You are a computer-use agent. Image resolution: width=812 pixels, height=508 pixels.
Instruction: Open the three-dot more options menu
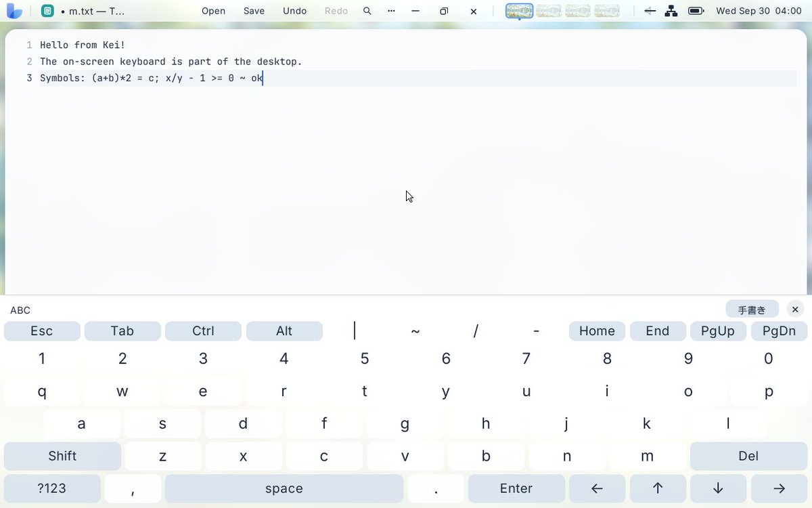pyautogui.click(x=391, y=11)
